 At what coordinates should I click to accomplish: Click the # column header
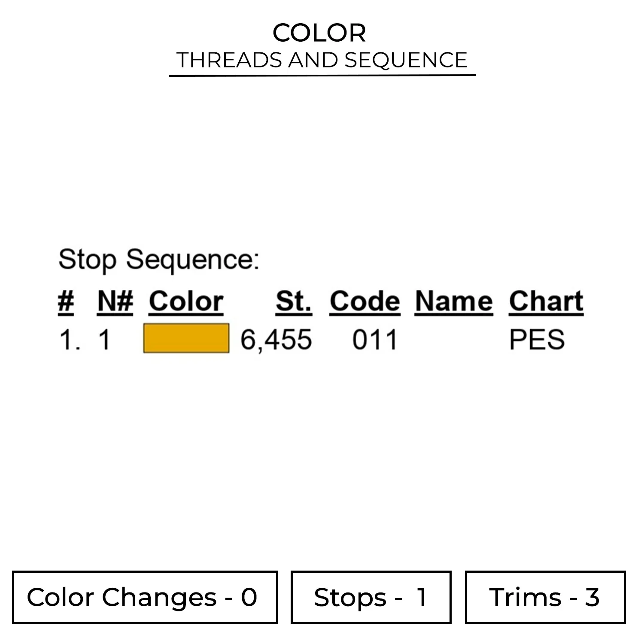coord(66,301)
